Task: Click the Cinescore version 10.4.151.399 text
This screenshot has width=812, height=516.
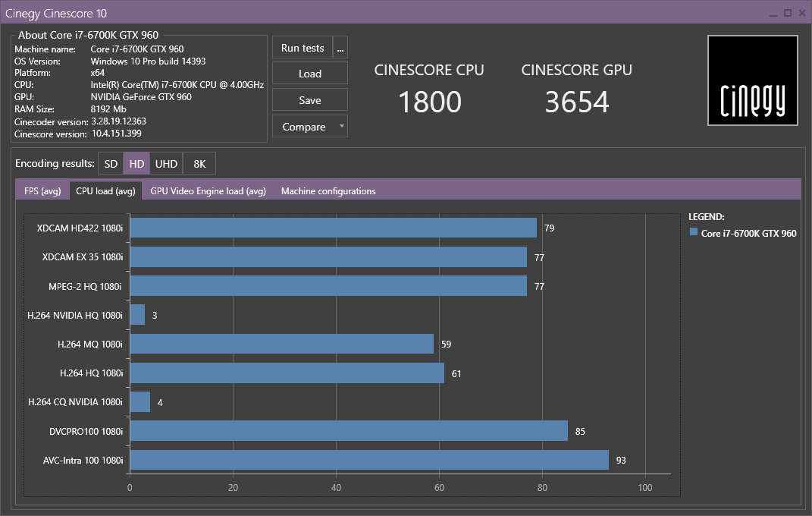Action: [117, 133]
